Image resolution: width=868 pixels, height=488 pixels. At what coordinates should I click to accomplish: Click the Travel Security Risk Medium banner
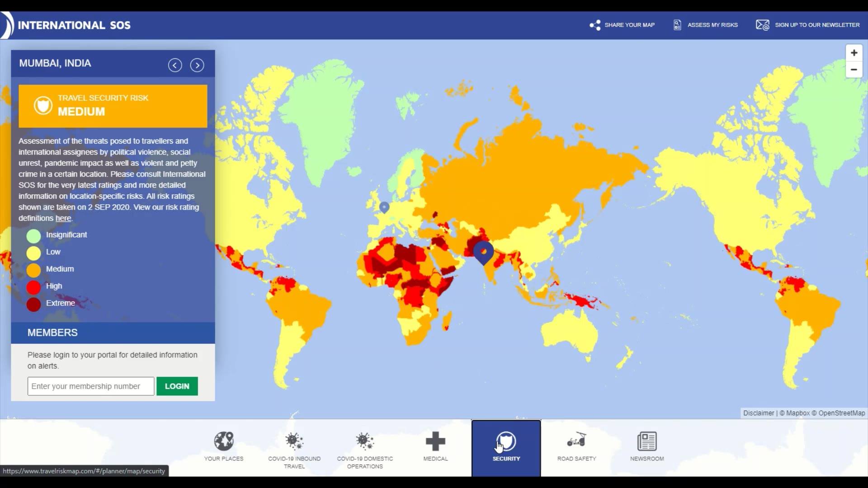pos(113,106)
